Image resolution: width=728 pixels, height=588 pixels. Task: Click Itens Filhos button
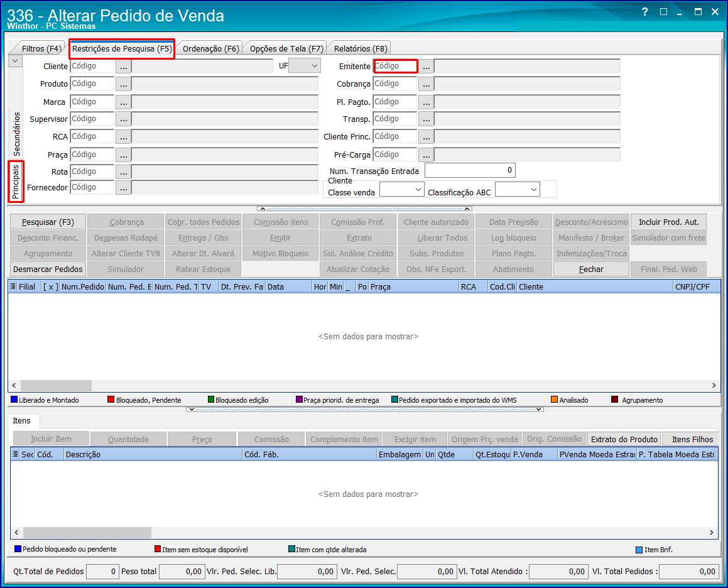692,439
